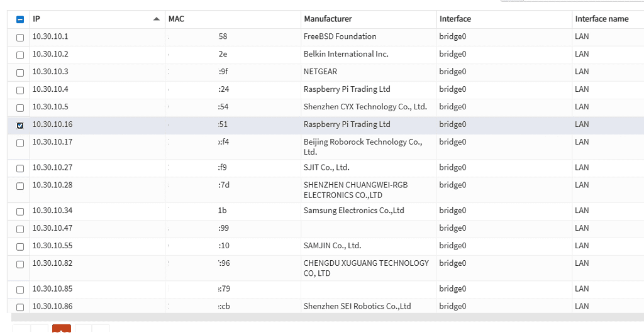Click the horizontal scrollbar below the table
The image size is (644, 335).
point(314,317)
